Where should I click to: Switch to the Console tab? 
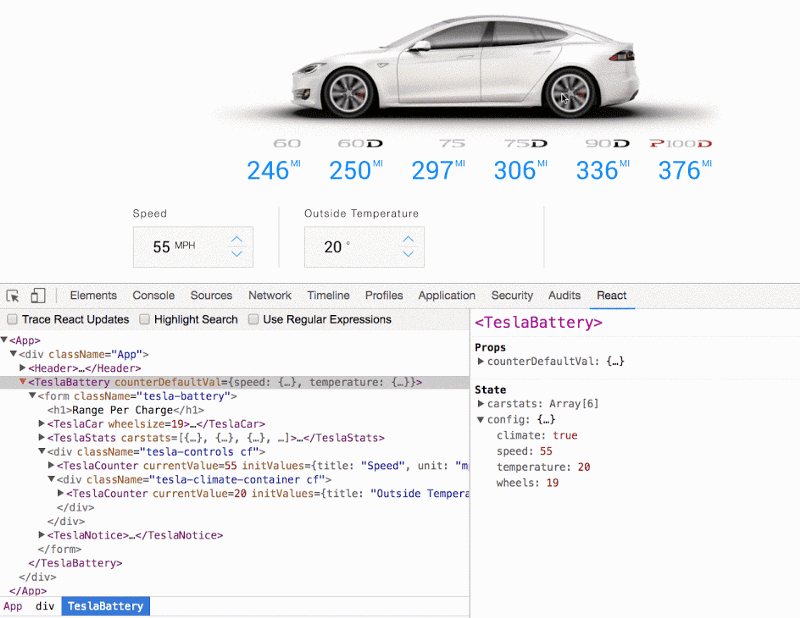tap(153, 296)
